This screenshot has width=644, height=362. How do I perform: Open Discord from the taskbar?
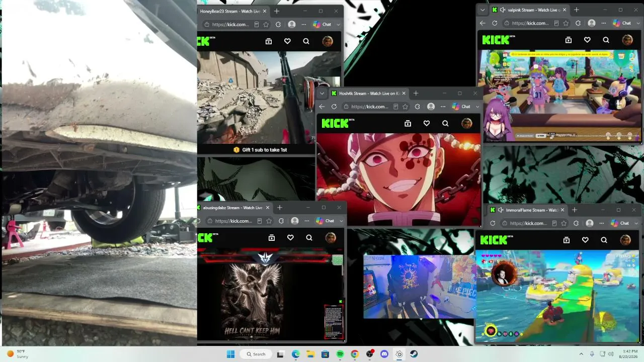pos(384,354)
